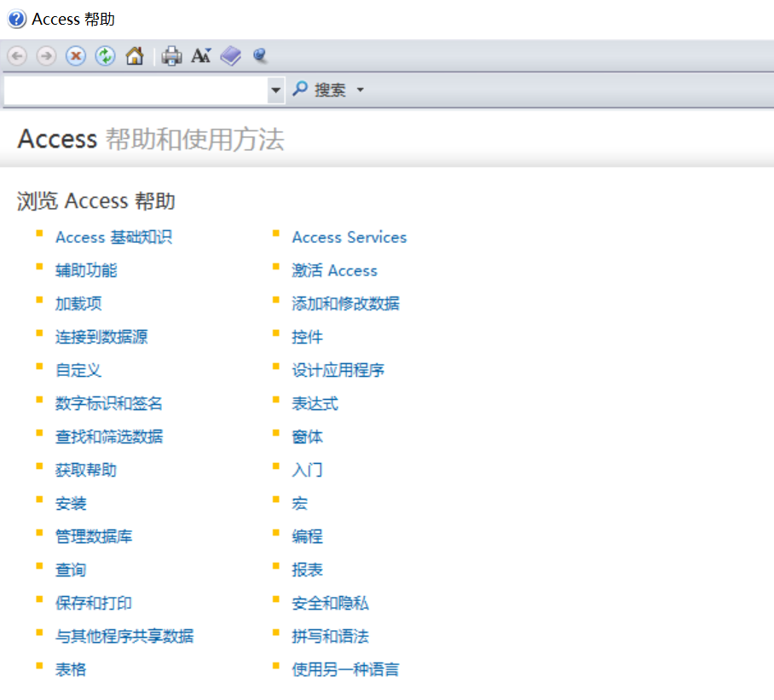774x700 pixels.
Task: Open the 报表 link
Action: 307,570
